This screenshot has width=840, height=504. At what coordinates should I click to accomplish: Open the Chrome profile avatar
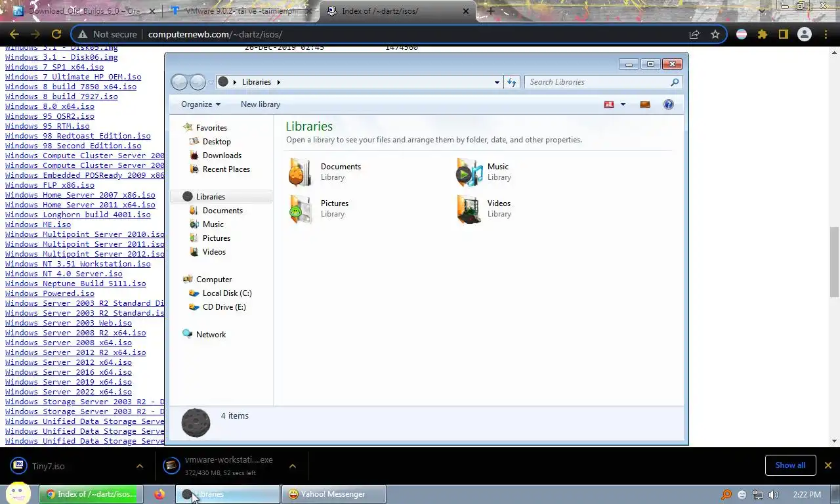805,34
